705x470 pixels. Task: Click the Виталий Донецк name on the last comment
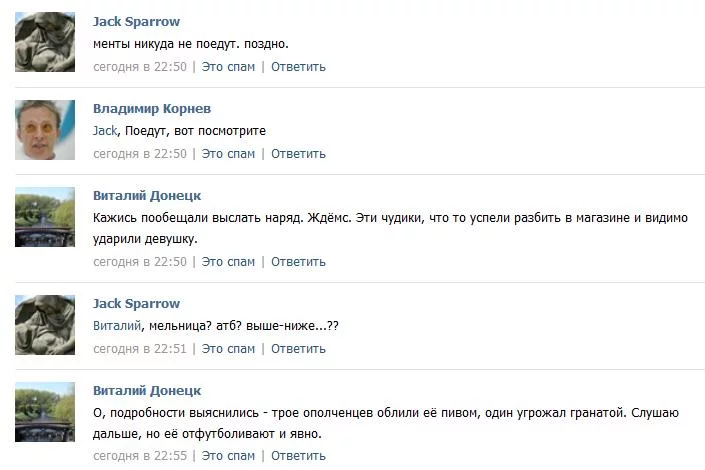click(147, 390)
